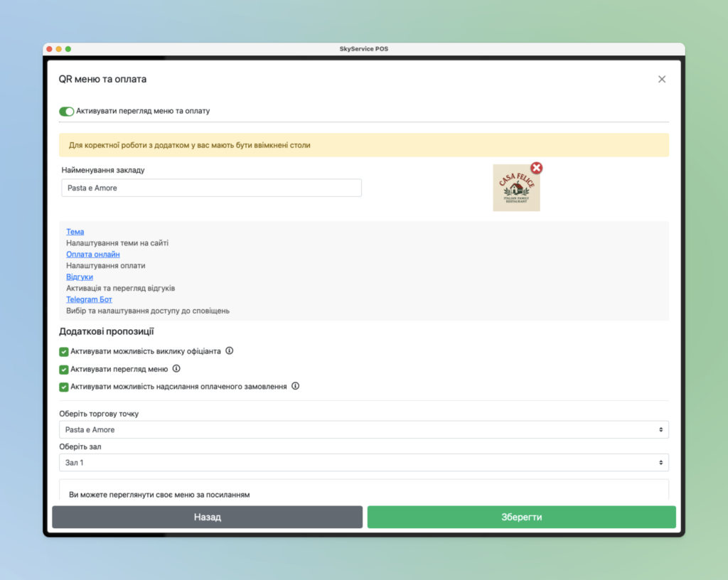Go to the 'Відгуки' reviews link

click(80, 277)
